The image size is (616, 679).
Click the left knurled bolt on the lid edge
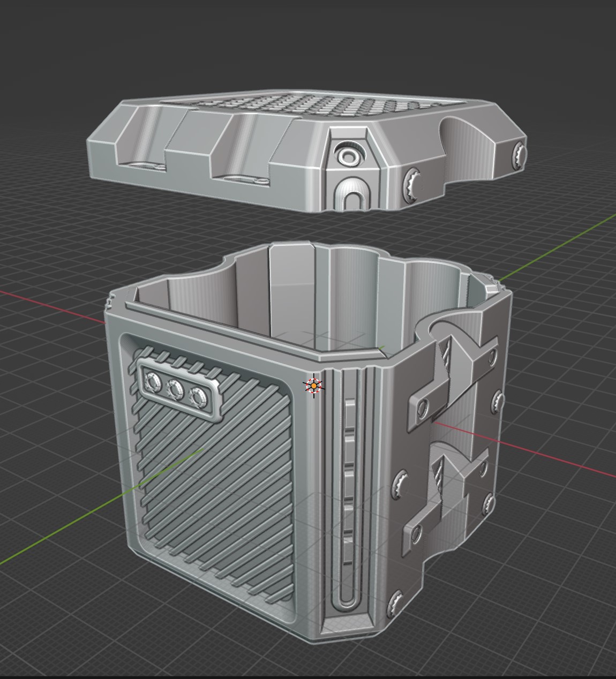(x=411, y=183)
